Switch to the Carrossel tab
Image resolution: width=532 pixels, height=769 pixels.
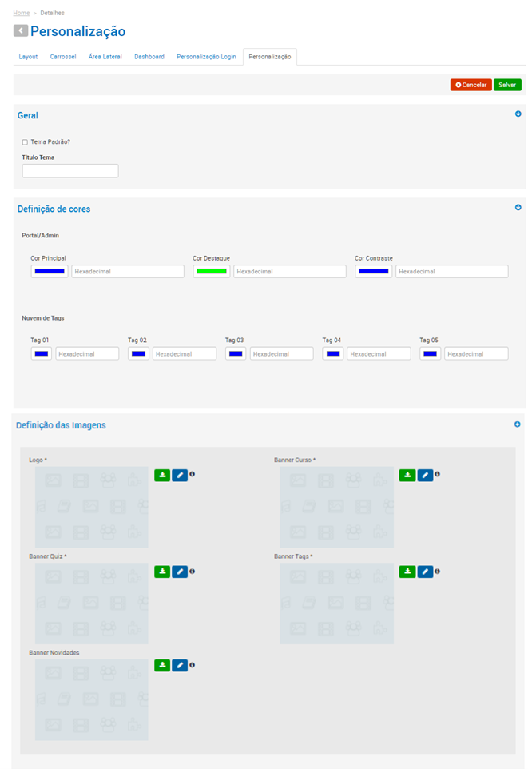point(63,57)
